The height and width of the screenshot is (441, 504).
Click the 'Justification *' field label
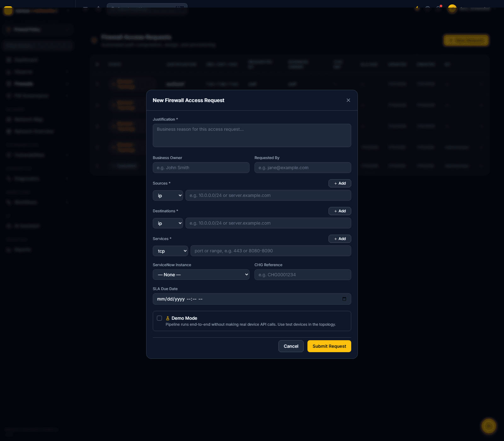pyautogui.click(x=165, y=119)
